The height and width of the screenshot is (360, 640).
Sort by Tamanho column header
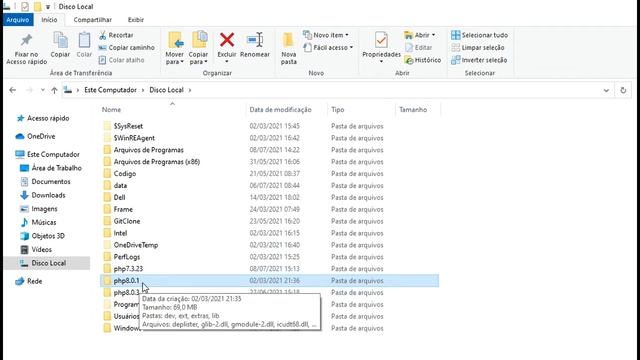413,109
